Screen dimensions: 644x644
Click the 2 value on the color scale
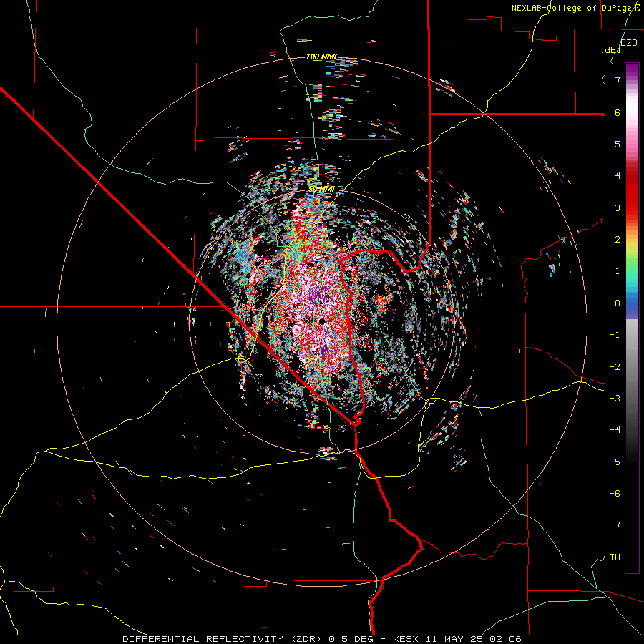click(x=618, y=240)
